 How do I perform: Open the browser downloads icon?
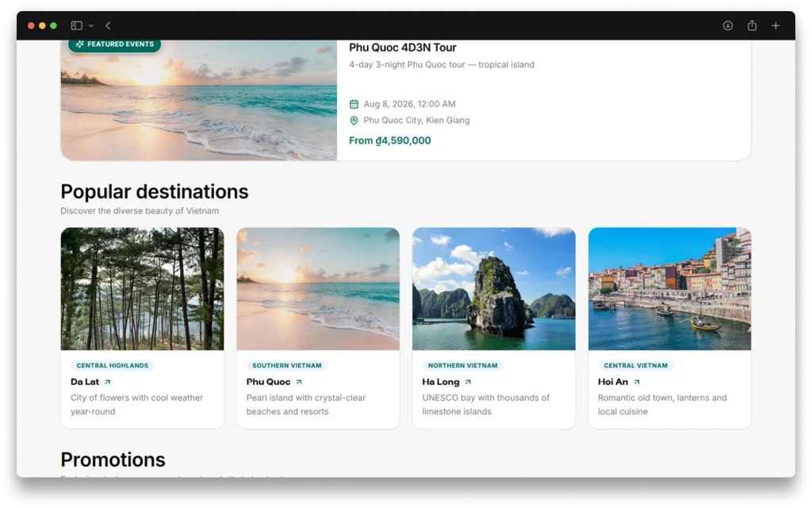pyautogui.click(x=728, y=25)
